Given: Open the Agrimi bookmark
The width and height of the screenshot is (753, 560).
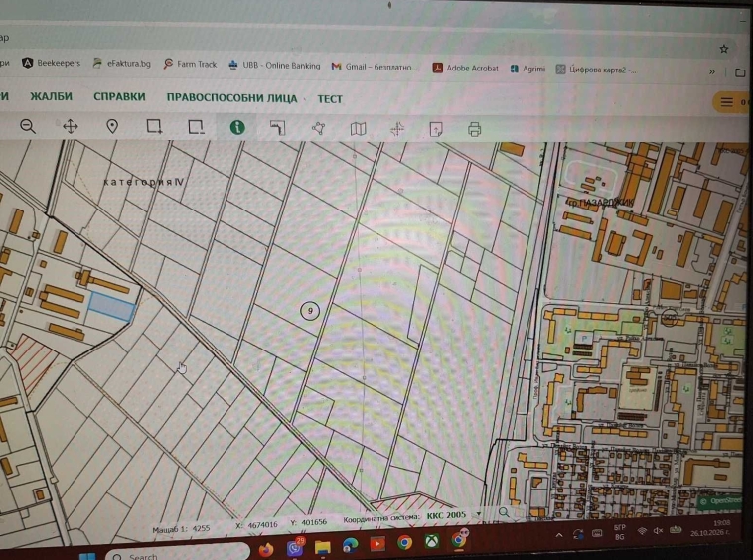Looking at the screenshot, I should tap(527, 70).
